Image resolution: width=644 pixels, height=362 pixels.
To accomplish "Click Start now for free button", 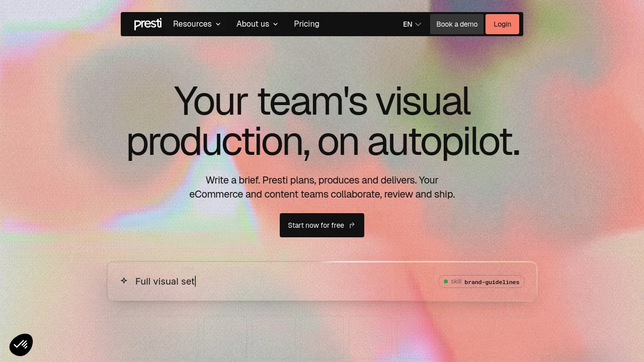I will tap(322, 225).
